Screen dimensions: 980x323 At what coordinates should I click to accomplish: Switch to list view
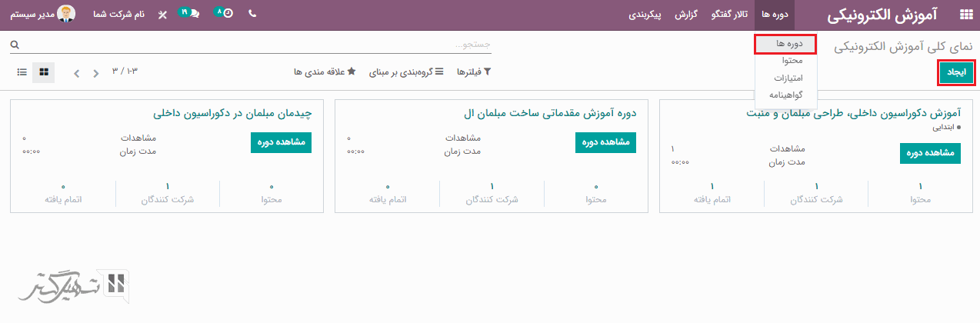(22, 72)
